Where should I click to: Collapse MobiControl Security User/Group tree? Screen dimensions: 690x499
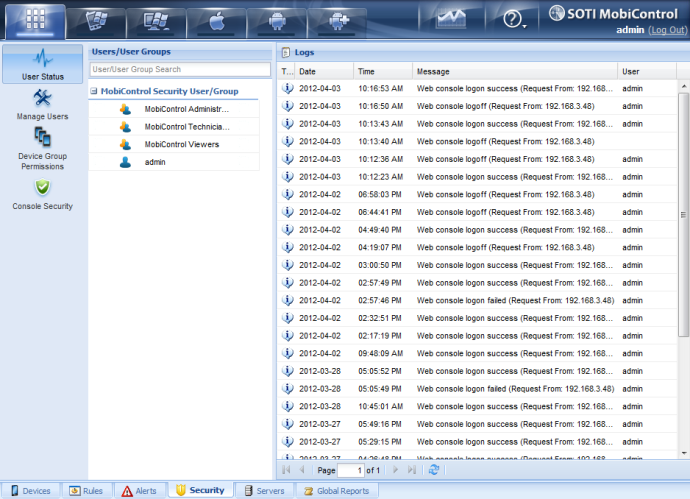pos(94,91)
